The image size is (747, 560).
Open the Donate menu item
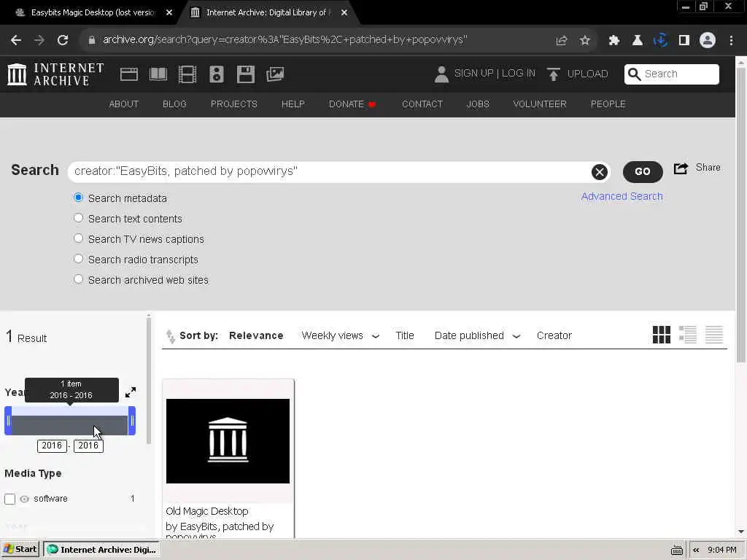[352, 104]
